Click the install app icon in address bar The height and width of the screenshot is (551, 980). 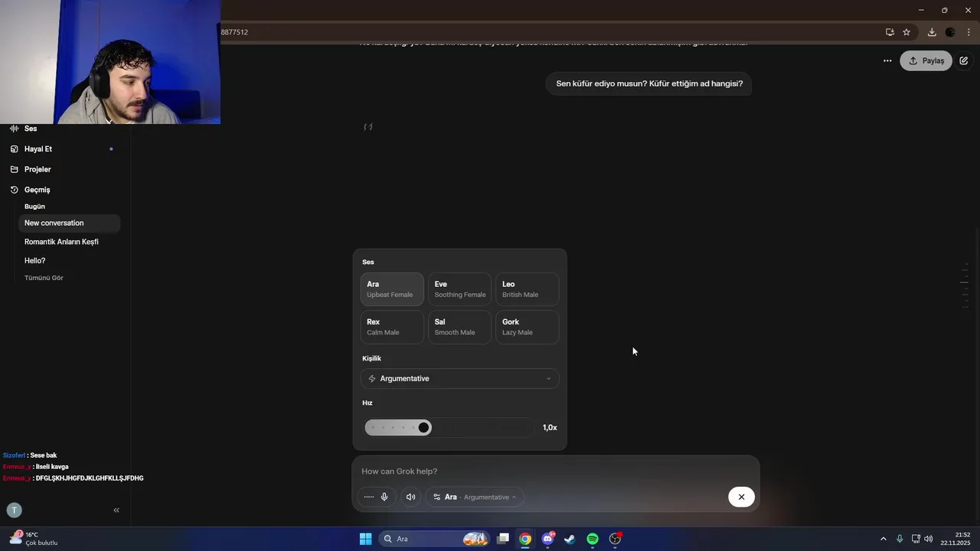(x=890, y=32)
